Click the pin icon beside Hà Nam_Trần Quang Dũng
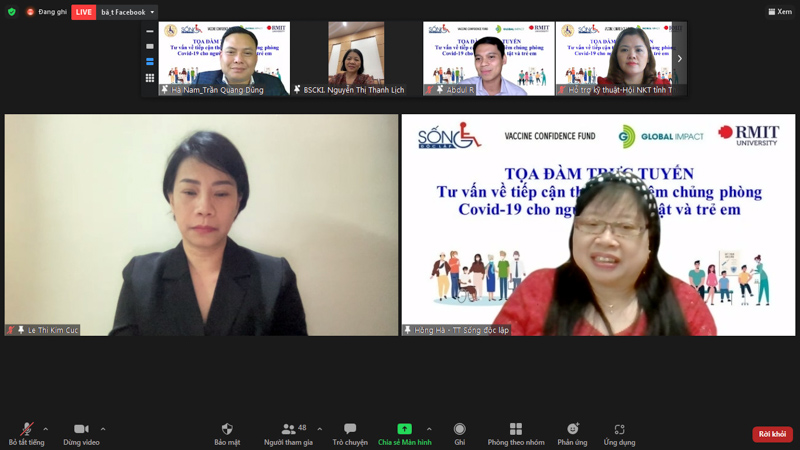This screenshot has height=450, width=800. pyautogui.click(x=164, y=90)
